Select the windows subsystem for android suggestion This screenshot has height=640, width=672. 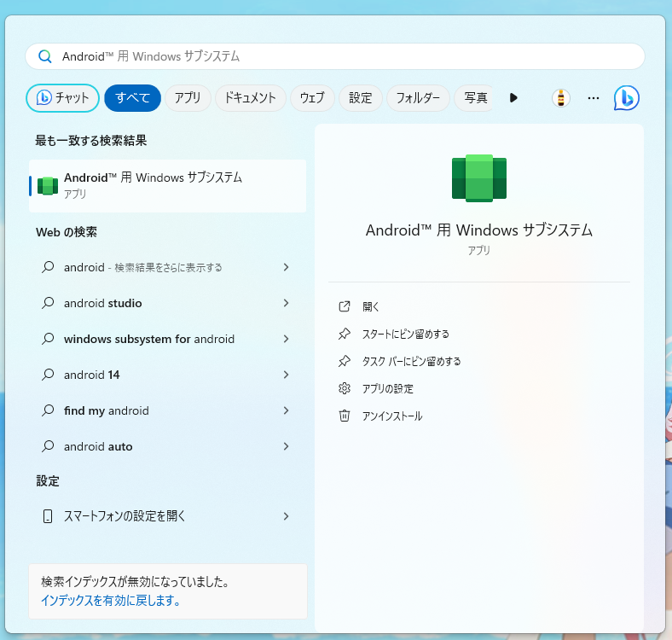[167, 339]
